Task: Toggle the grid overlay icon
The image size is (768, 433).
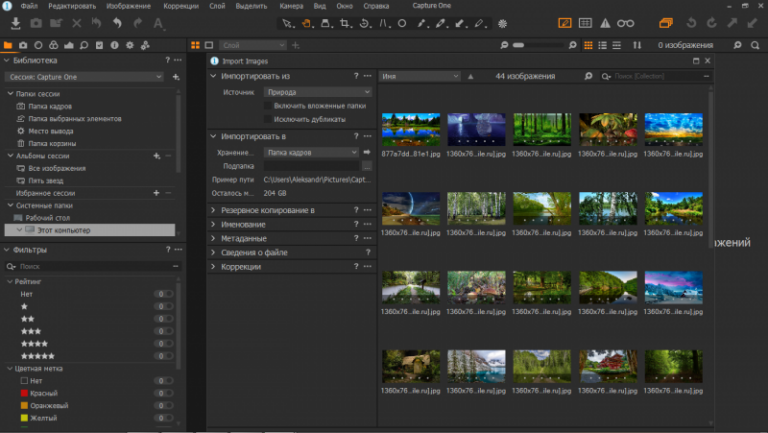Action: (585, 23)
